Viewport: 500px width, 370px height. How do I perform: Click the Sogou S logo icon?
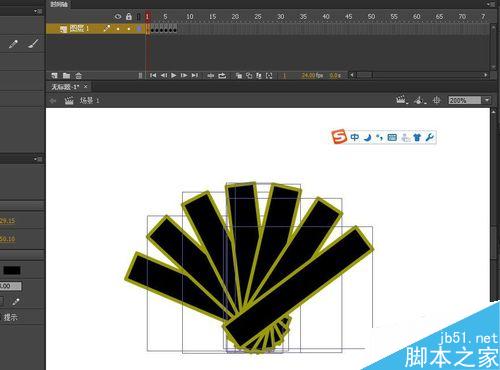point(339,137)
